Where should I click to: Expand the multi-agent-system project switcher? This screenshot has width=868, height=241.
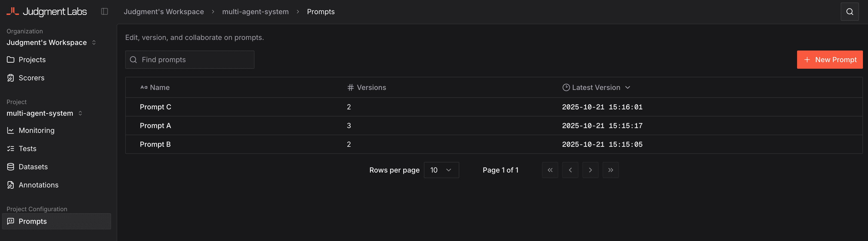pos(44,113)
